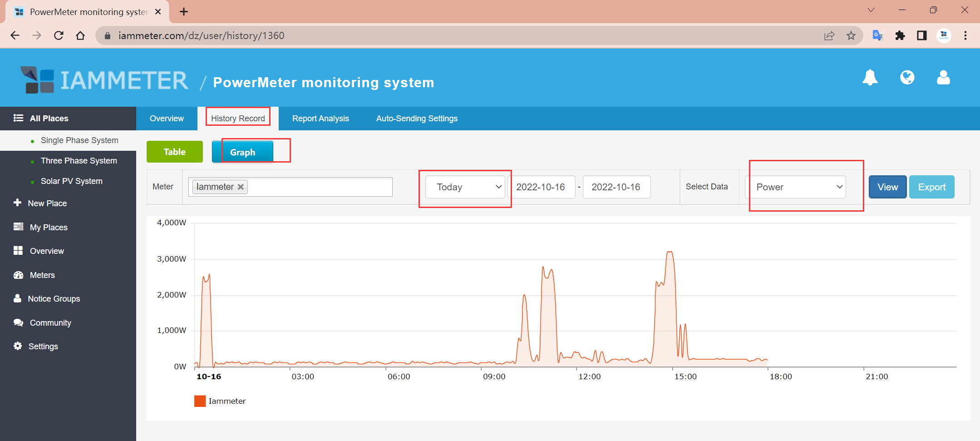Switch to the Report Analysis tab
Screen dimensions: 980x441
[x=320, y=119]
